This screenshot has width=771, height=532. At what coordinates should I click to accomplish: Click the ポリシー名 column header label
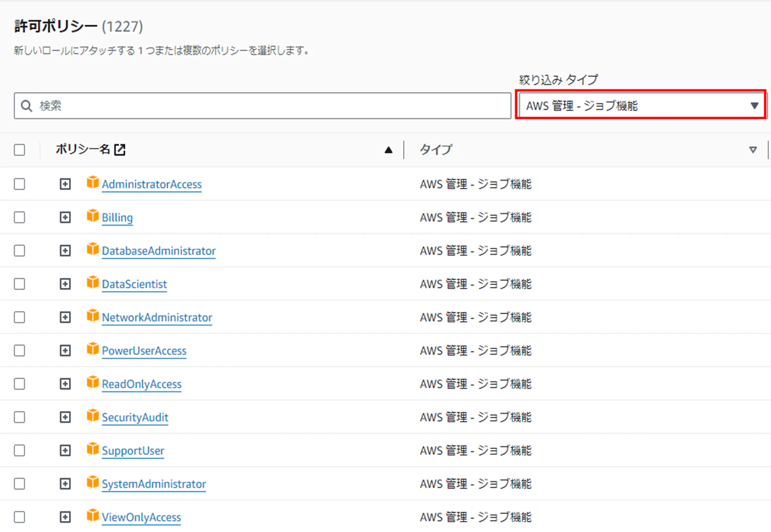point(83,149)
